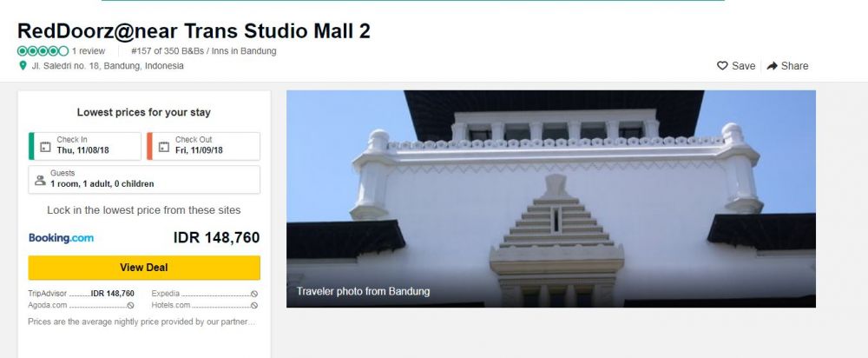Click the Guests person icon
This screenshot has height=358, width=868.
[x=40, y=180]
